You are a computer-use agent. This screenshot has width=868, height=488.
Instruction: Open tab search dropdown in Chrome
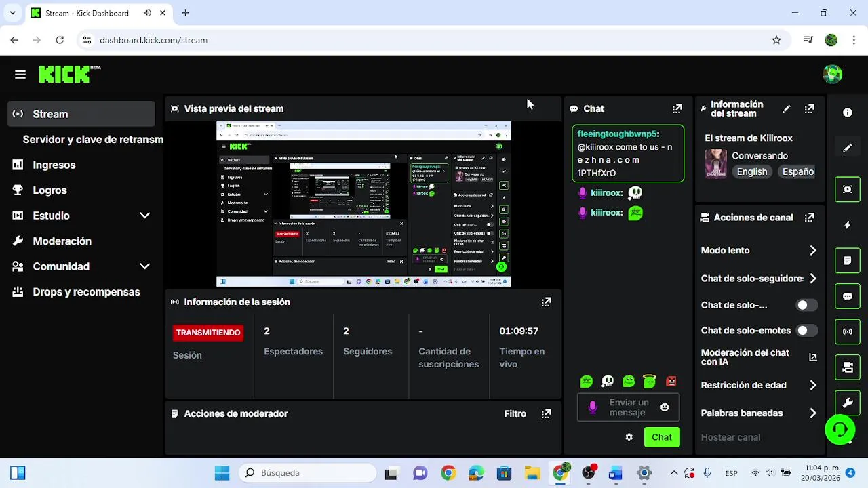click(x=12, y=13)
